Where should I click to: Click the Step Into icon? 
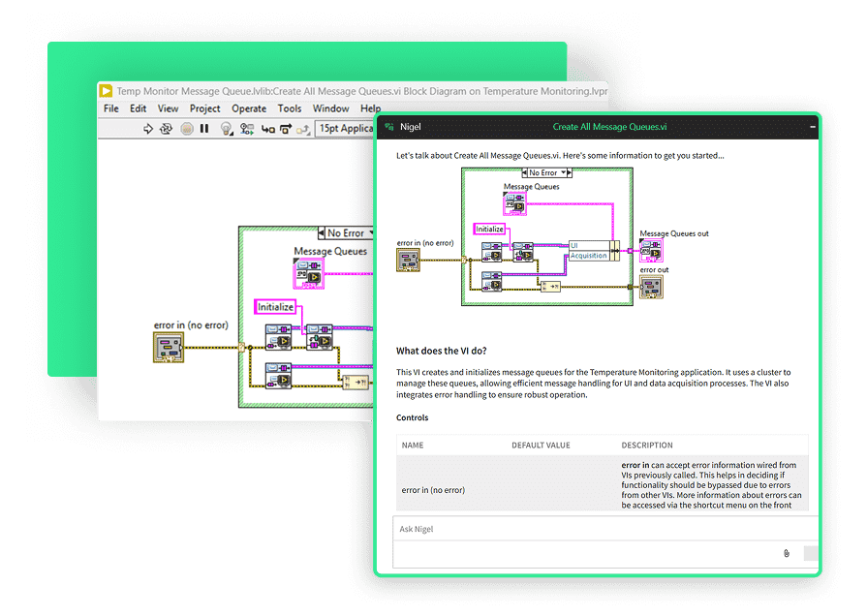point(266,128)
